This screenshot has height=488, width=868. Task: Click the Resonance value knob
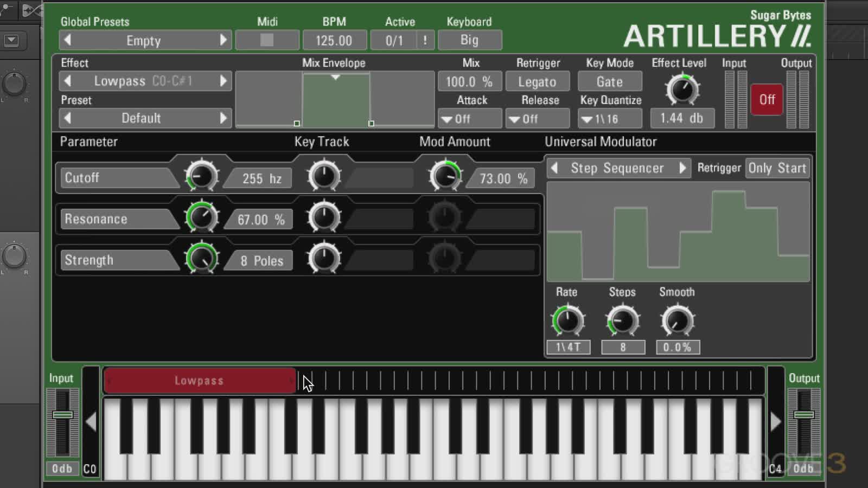point(201,217)
